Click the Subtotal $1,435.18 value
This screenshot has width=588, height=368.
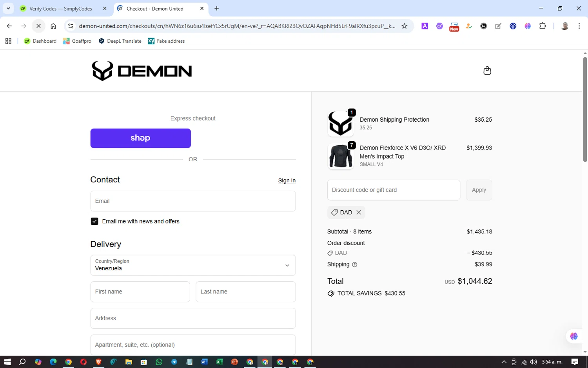coord(479,231)
